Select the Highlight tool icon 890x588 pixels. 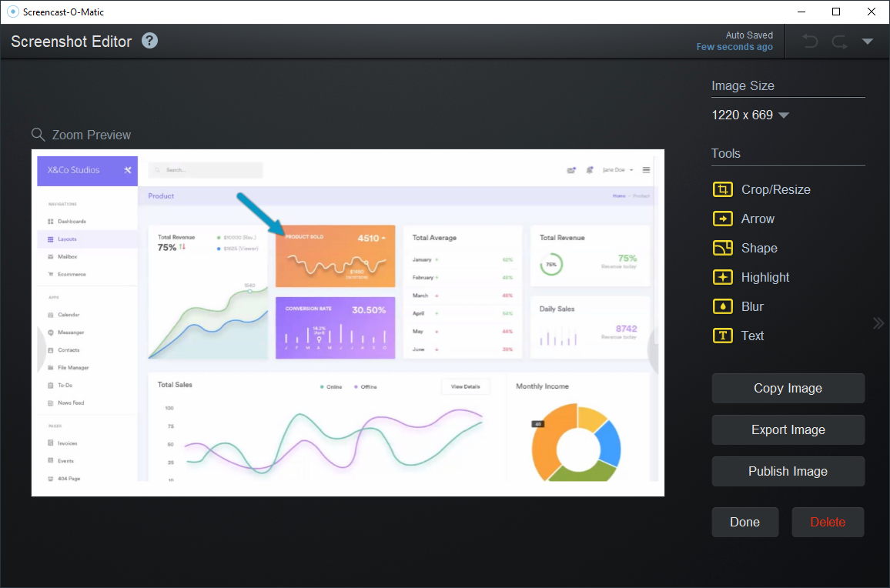click(723, 277)
